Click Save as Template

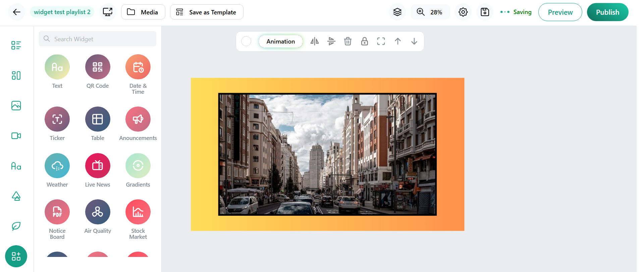[x=207, y=12]
